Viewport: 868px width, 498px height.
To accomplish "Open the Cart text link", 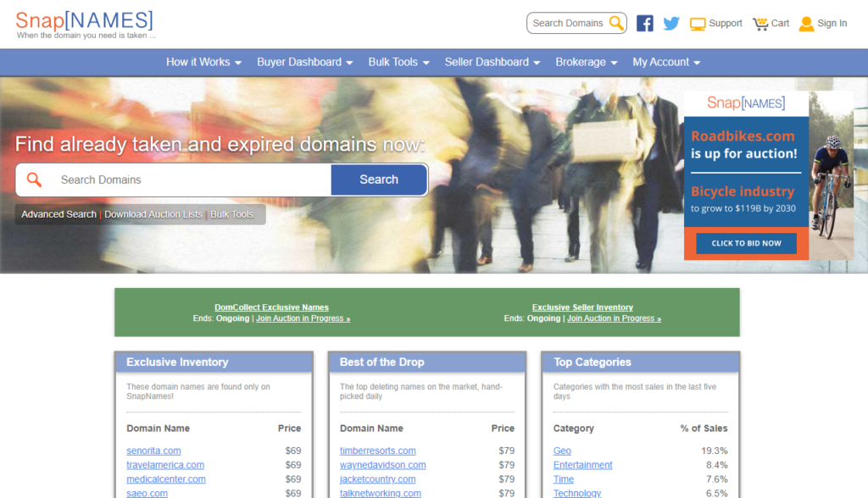I will [x=780, y=23].
